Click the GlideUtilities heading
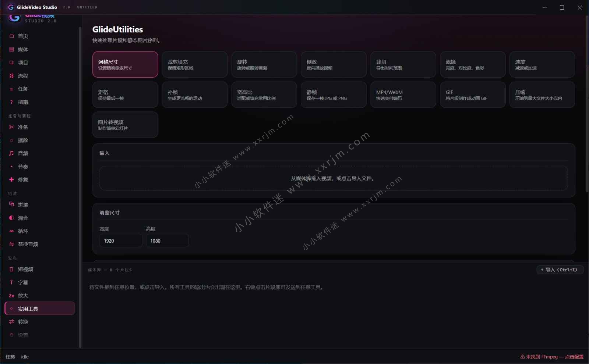 117,29
